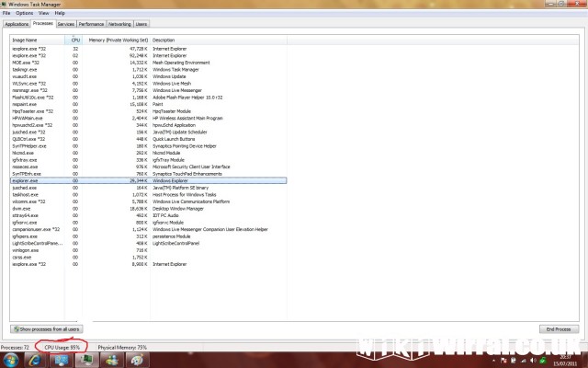Click the power icon in system tray
This screenshot has height=368, width=588.
point(514,361)
